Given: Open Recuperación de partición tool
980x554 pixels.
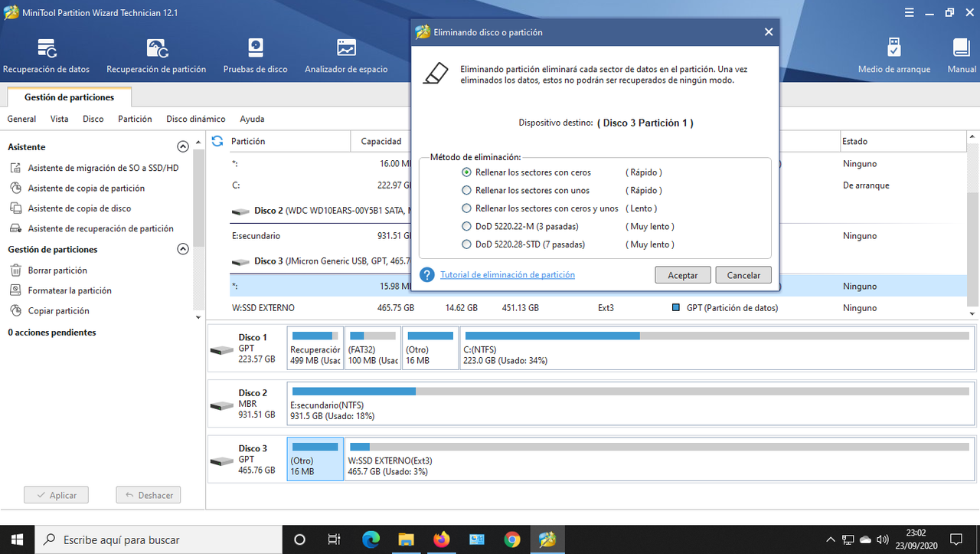Looking at the screenshot, I should click(x=156, y=55).
